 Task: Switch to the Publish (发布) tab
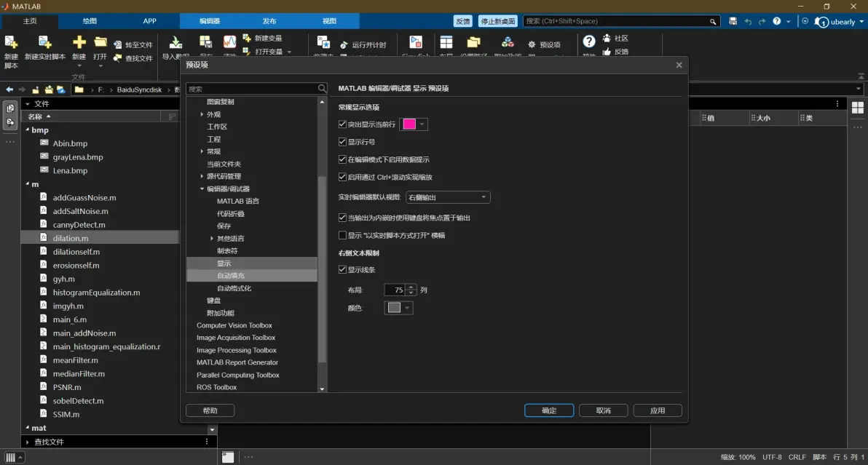[269, 21]
